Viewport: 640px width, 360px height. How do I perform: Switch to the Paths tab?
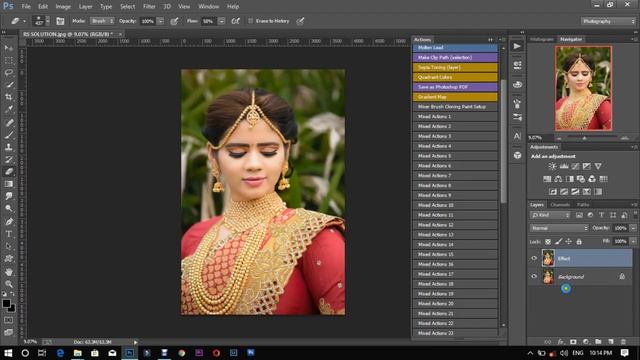[x=583, y=204]
